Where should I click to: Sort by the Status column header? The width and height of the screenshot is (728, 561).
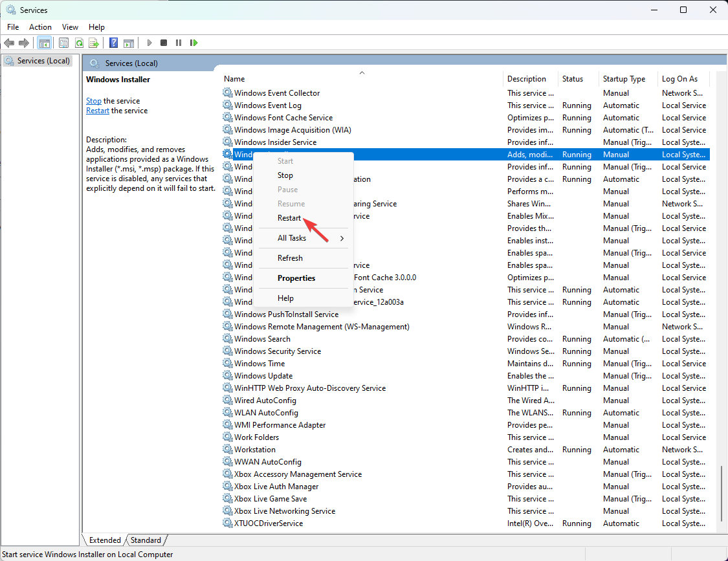[x=579, y=79]
